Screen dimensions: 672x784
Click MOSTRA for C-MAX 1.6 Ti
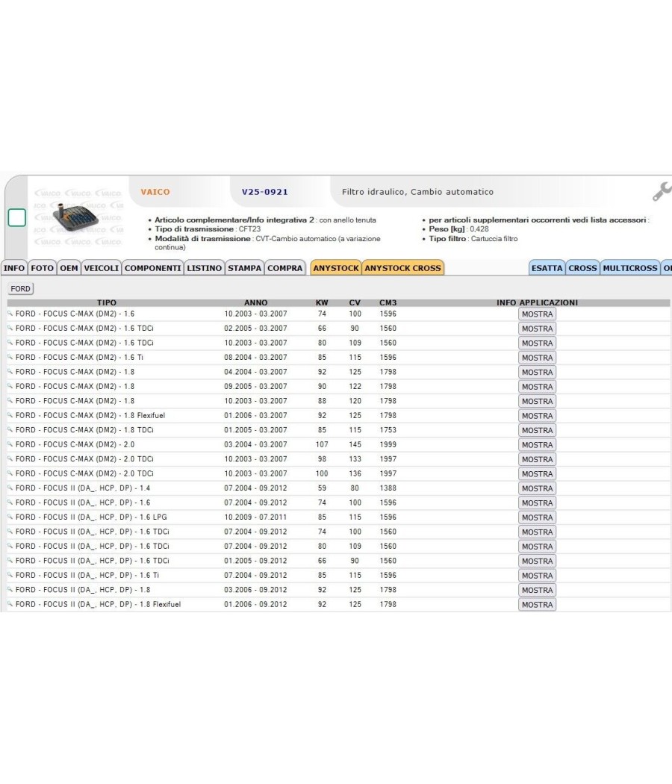click(x=538, y=358)
